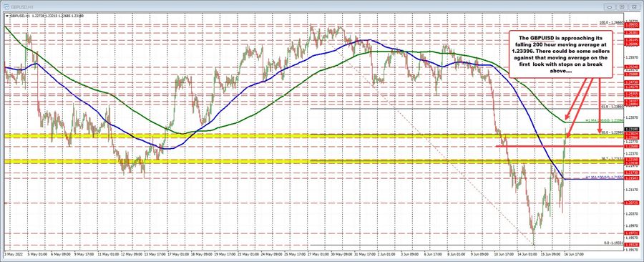Select the 200 hour moving average text box

pyautogui.click(x=560, y=54)
